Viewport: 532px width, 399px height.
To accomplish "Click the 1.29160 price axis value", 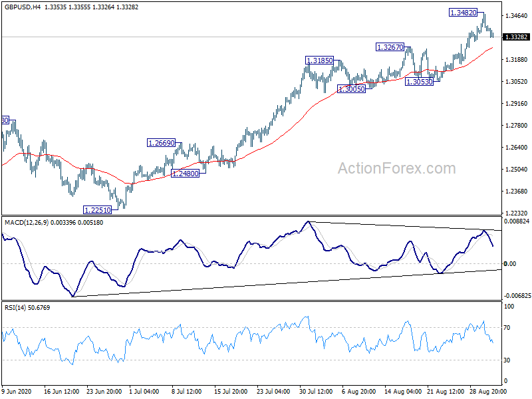I will pos(517,104).
